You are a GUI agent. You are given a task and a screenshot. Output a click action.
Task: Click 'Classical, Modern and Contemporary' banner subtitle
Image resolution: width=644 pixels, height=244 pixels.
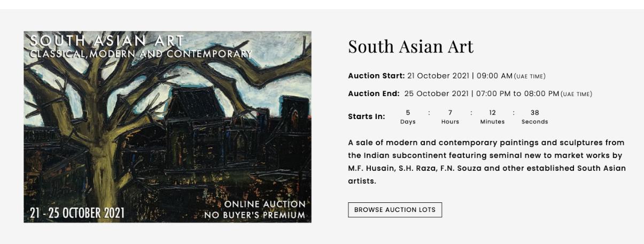tap(141, 53)
